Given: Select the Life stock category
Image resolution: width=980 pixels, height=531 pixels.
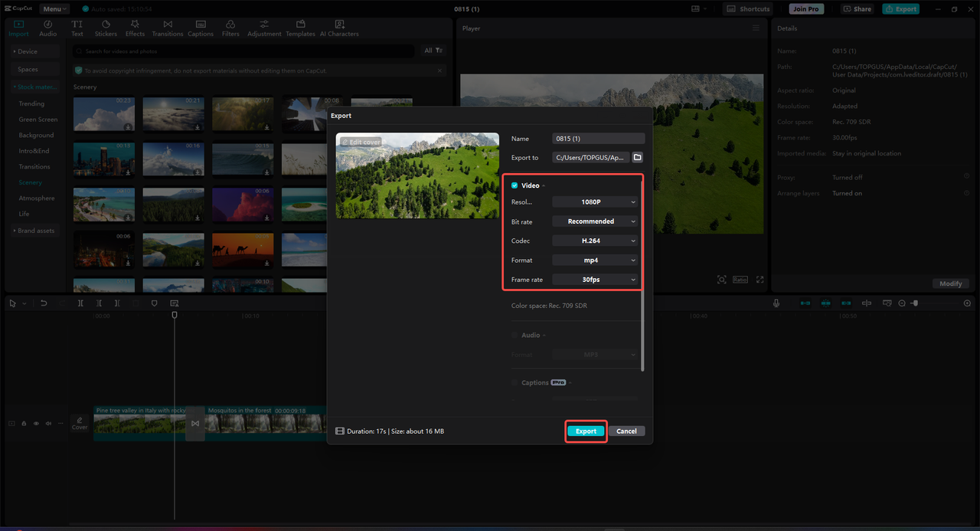Looking at the screenshot, I should click(x=24, y=214).
